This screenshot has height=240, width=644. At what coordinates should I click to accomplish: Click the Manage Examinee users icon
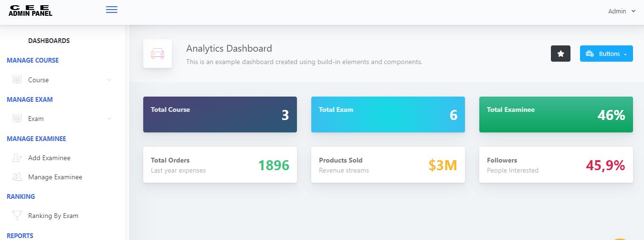click(17, 177)
